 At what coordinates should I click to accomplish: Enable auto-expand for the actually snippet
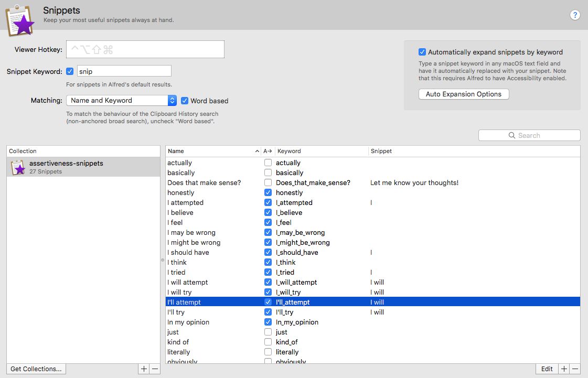tap(268, 163)
